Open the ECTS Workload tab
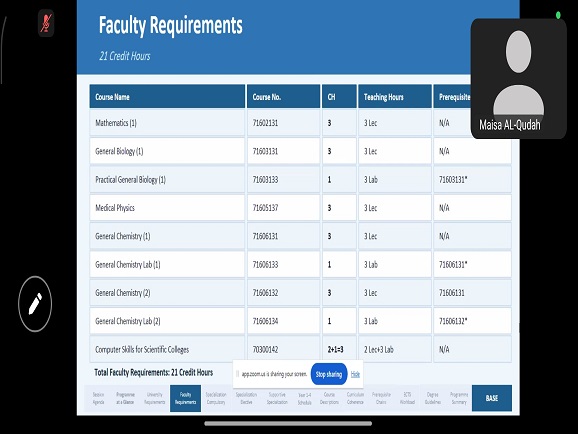578x434 pixels. coord(407,398)
